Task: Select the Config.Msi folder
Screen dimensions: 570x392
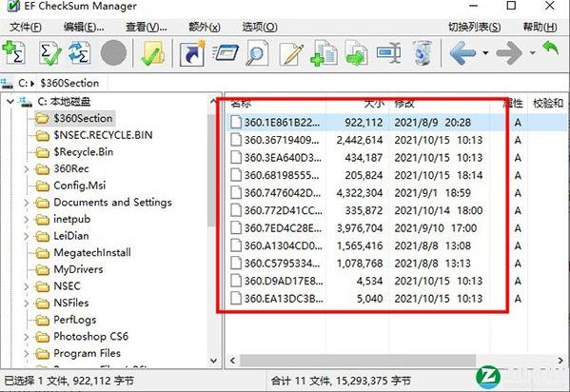Action: coord(70,186)
